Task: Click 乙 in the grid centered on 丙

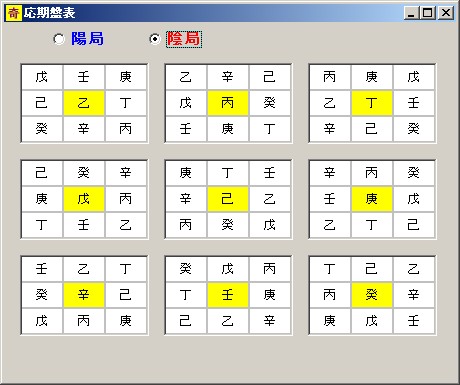Action: tap(186, 77)
